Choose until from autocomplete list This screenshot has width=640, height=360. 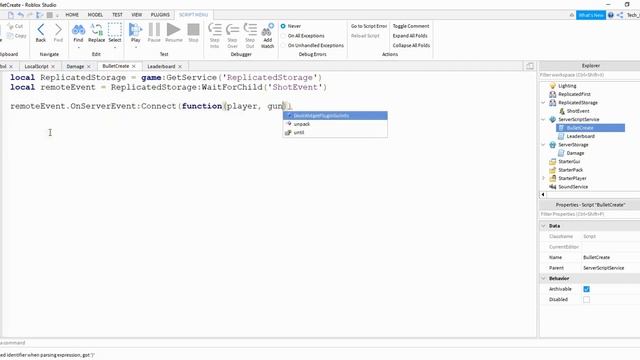point(335,133)
